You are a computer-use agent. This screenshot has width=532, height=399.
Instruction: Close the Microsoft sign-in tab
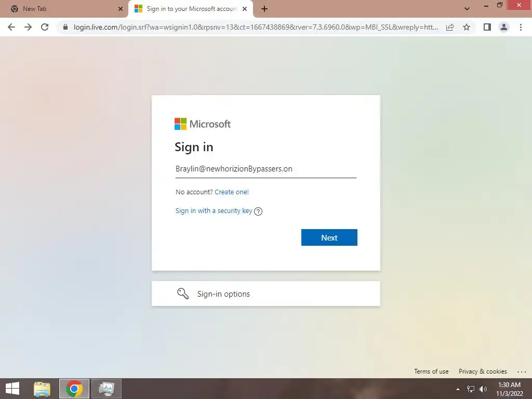pyautogui.click(x=245, y=9)
